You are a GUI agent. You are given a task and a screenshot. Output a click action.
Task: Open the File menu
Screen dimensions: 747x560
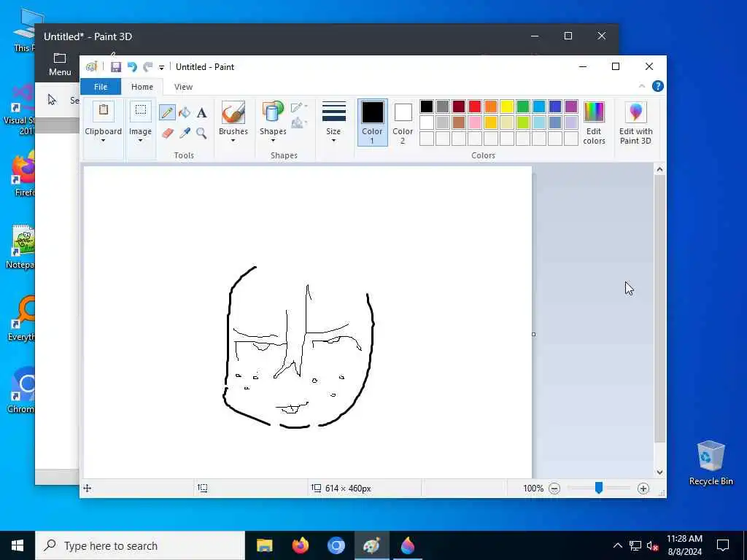pyautogui.click(x=101, y=87)
